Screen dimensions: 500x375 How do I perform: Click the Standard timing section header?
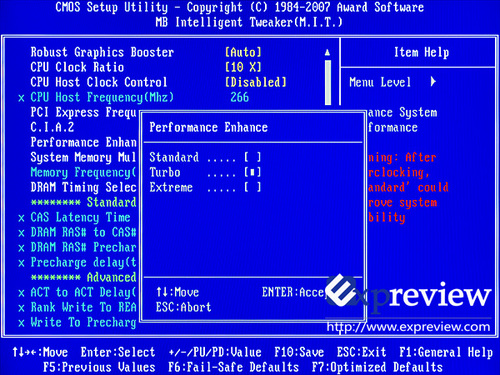coord(83,202)
